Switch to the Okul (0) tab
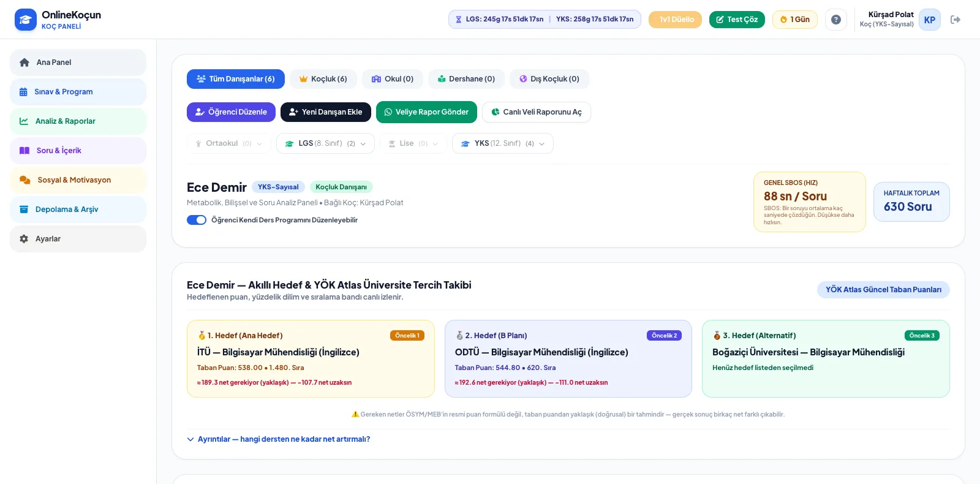 (393, 79)
